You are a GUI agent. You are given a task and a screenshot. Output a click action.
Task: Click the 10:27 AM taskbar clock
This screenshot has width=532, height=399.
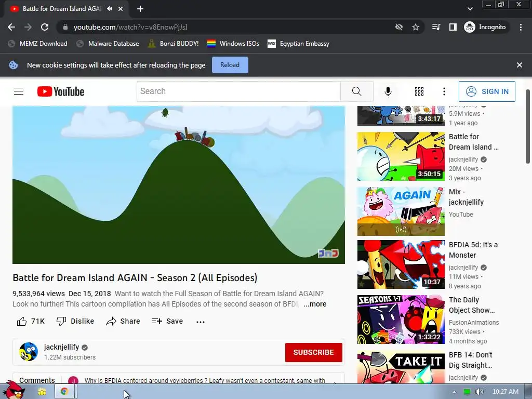[505, 392]
